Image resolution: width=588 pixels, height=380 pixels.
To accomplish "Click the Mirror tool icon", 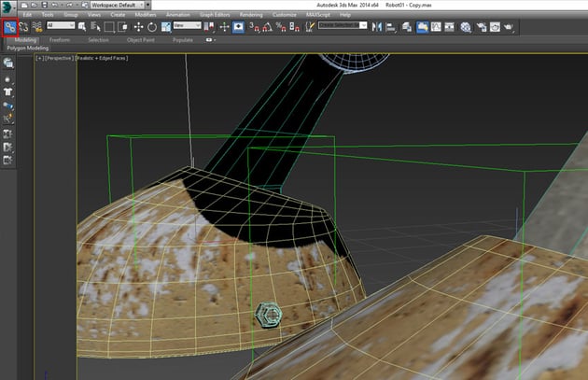I will [375, 27].
